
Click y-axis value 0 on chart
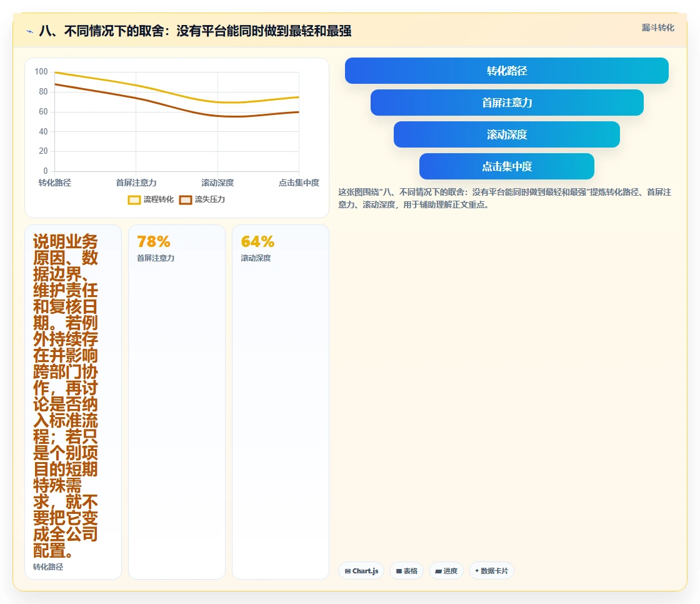[45, 171]
